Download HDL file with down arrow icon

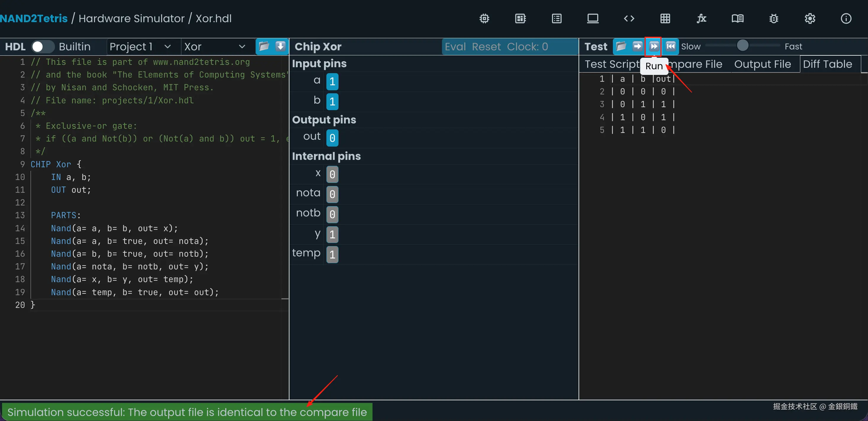click(280, 46)
